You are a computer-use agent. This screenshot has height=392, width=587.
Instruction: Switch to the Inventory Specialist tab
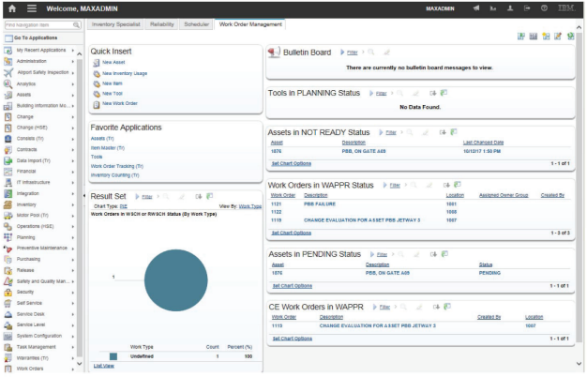(x=115, y=24)
